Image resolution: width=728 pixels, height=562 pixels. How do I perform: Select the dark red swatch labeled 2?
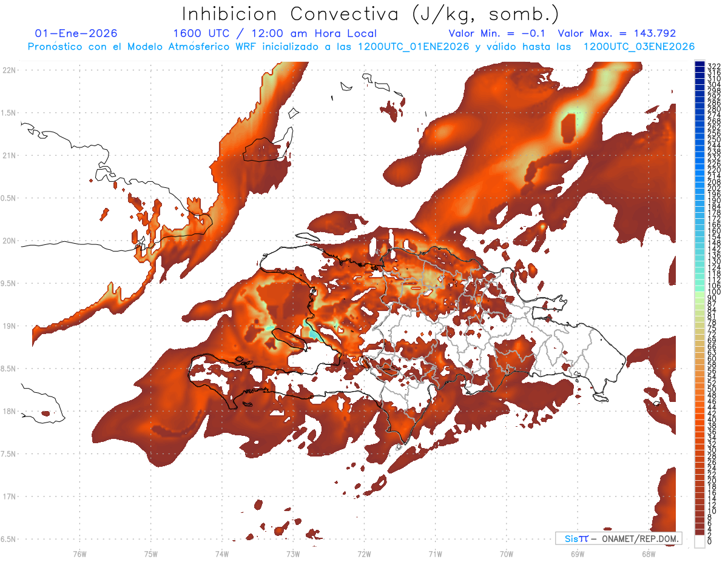699,534
